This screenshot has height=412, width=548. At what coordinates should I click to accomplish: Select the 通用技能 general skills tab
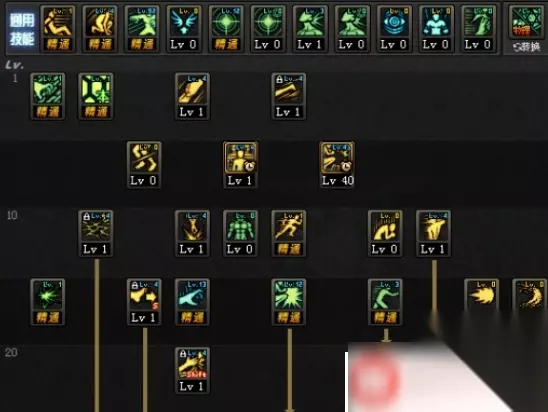click(x=22, y=30)
